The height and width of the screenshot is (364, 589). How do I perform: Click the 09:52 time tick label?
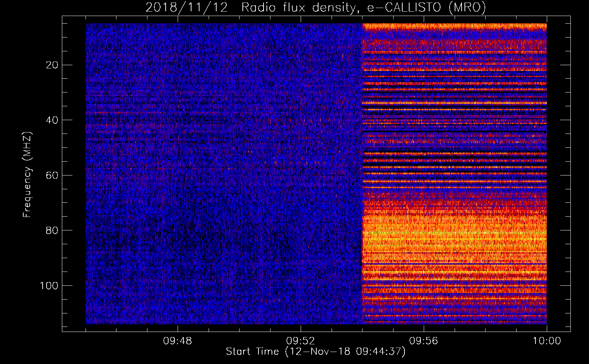click(301, 341)
